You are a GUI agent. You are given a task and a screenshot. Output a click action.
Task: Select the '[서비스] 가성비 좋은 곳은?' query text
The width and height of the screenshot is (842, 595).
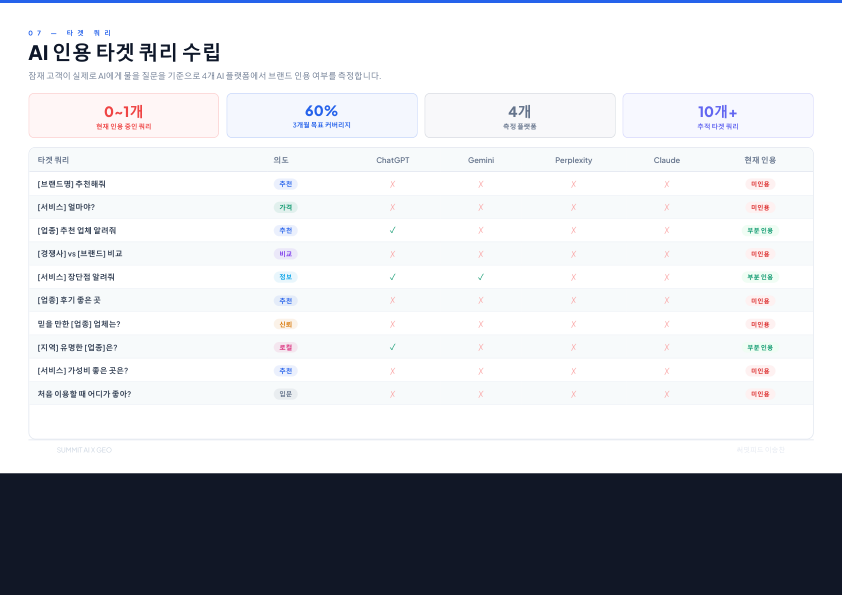pyautogui.click(x=83, y=371)
